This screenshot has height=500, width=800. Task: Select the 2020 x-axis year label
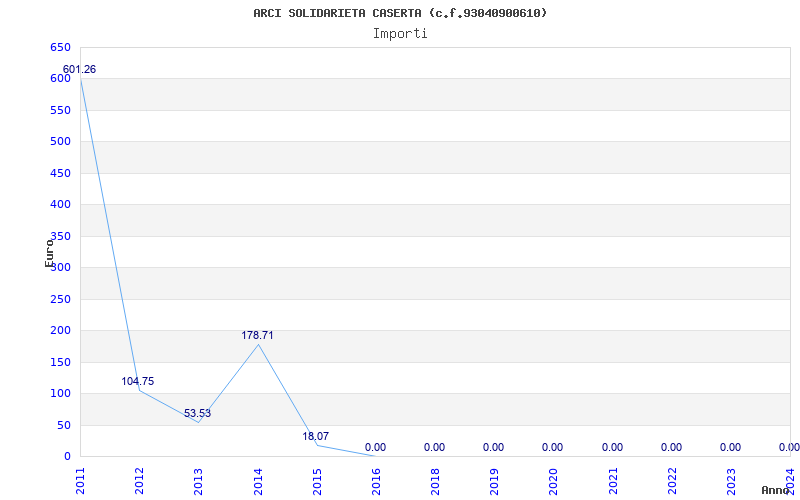click(554, 481)
